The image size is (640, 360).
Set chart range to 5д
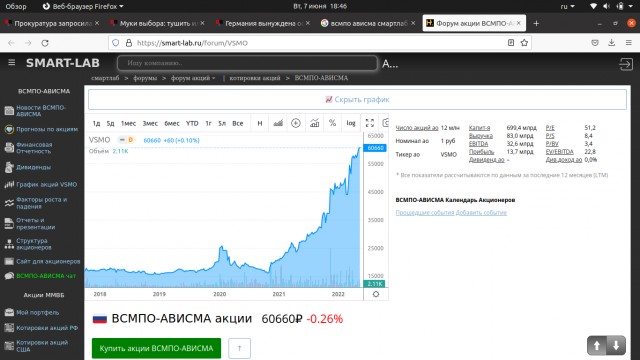(110, 123)
